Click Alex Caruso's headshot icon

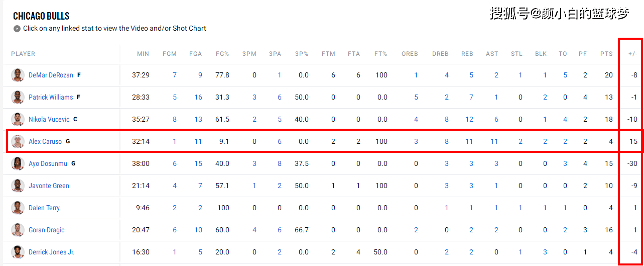coord(18,141)
